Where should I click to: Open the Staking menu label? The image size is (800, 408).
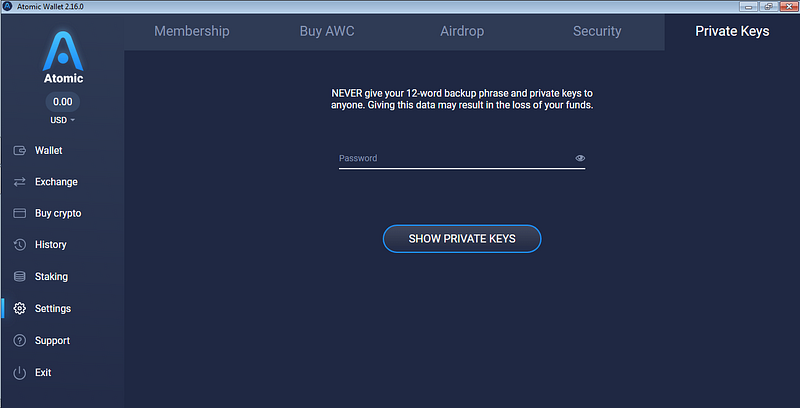tap(51, 276)
